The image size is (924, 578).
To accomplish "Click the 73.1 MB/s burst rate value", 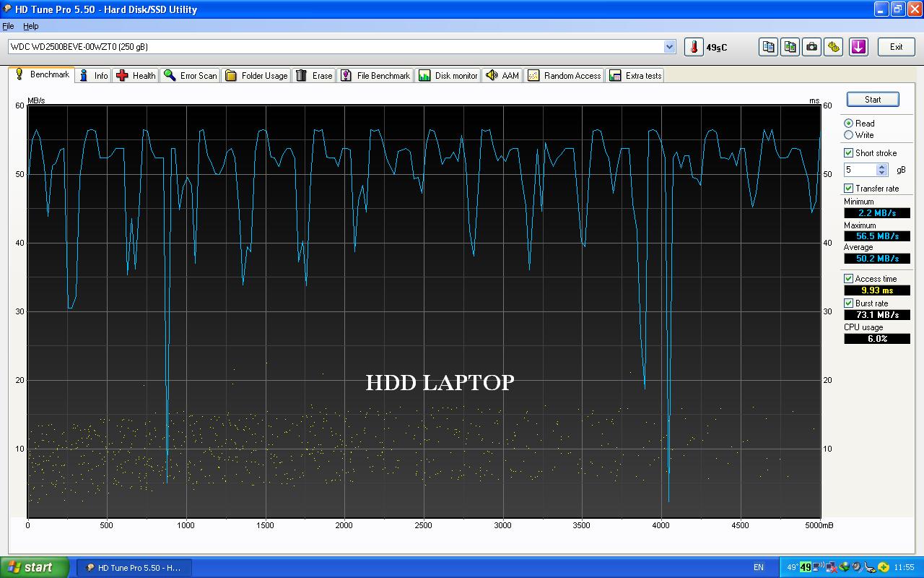I will (x=877, y=315).
